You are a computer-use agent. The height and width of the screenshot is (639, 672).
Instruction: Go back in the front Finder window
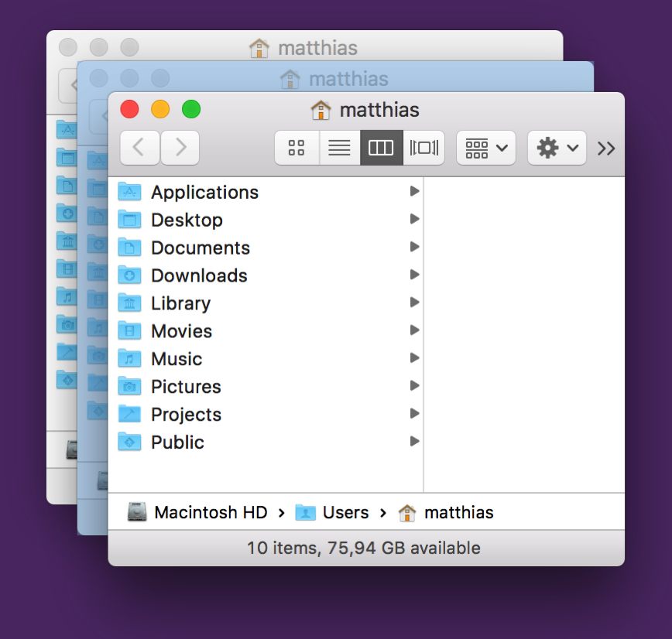tap(139, 148)
